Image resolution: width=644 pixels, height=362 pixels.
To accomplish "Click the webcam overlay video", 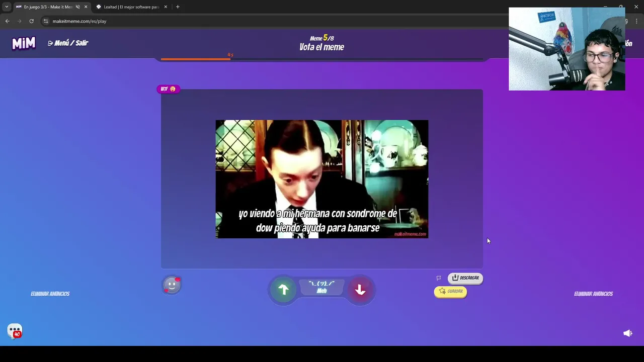I will [x=567, y=49].
